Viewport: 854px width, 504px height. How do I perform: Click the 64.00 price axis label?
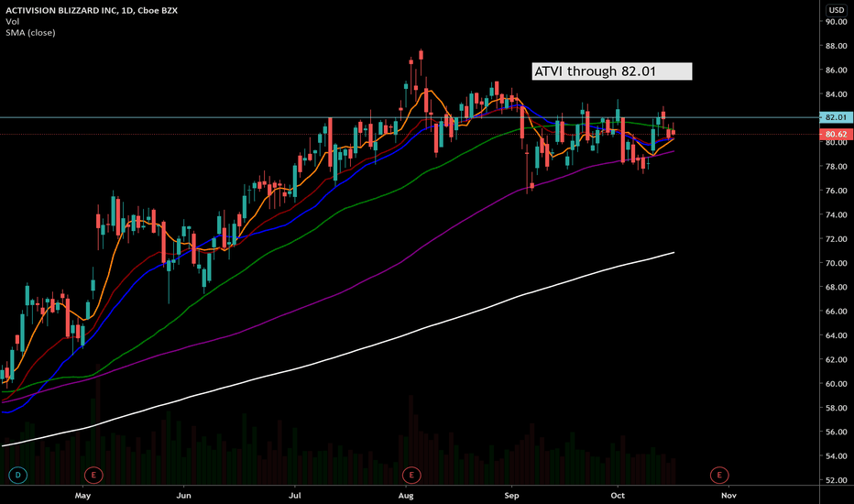point(836,335)
